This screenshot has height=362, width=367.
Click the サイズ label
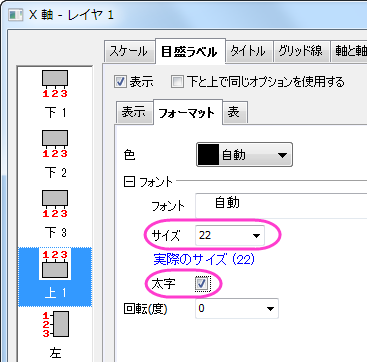click(x=166, y=236)
